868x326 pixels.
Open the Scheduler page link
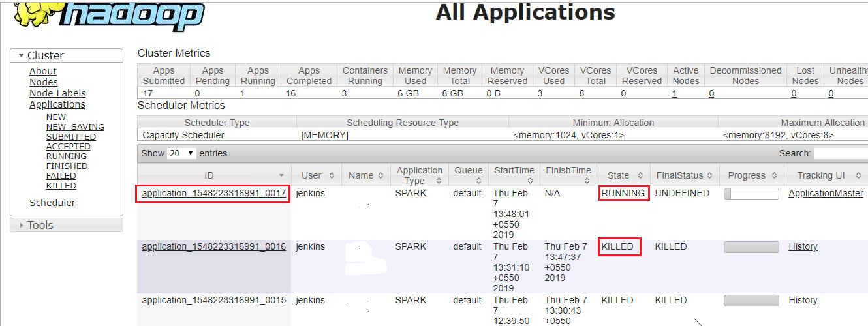[52, 203]
